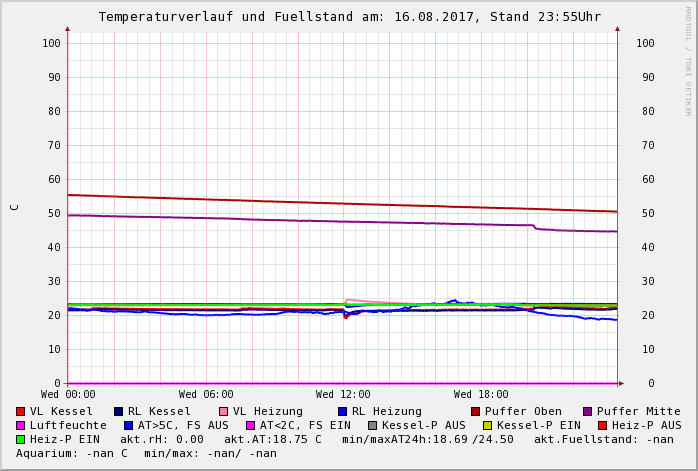Select the dark red Puffer Oben swatch
Image resolution: width=698 pixels, height=471 pixels.
[x=475, y=411]
